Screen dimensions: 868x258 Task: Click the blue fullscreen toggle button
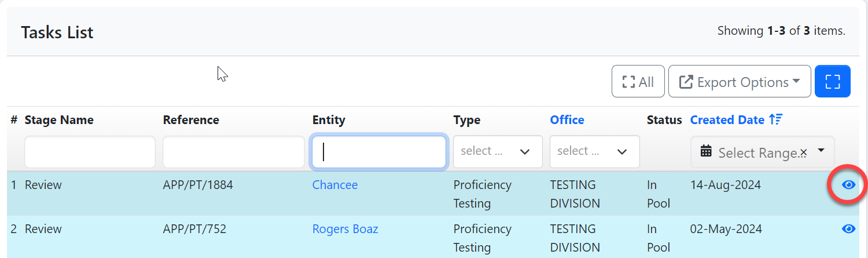(x=832, y=82)
